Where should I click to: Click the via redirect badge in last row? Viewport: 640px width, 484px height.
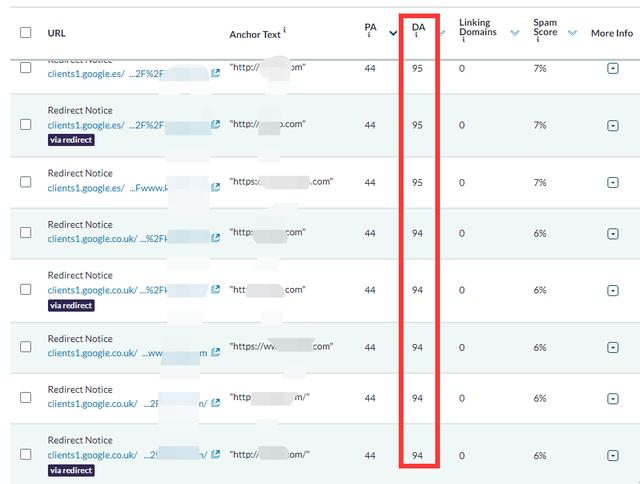[71, 470]
